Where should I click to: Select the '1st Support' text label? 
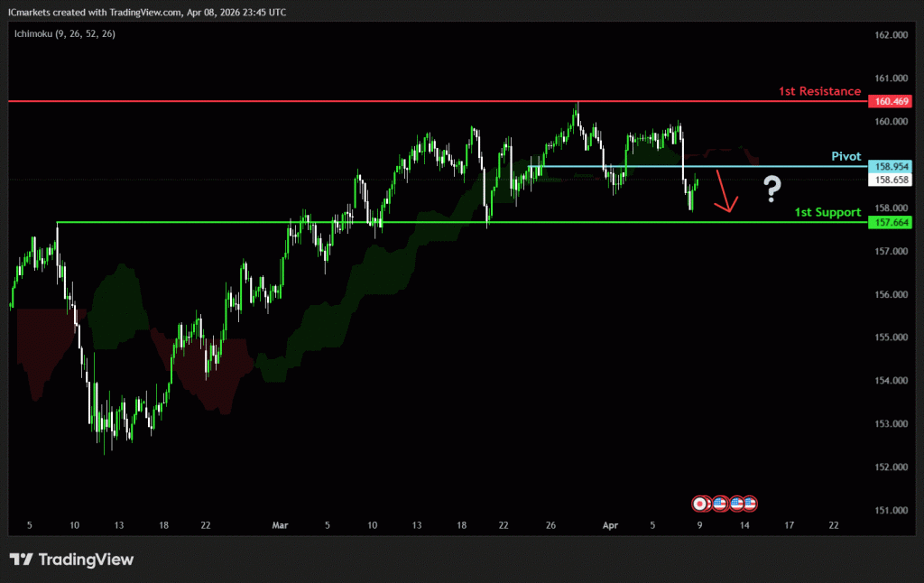827,212
